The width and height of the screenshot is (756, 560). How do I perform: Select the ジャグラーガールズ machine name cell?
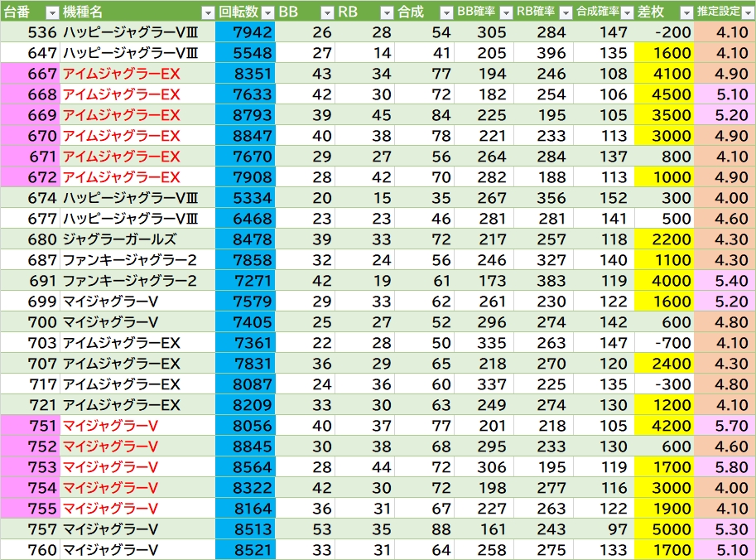click(x=137, y=239)
